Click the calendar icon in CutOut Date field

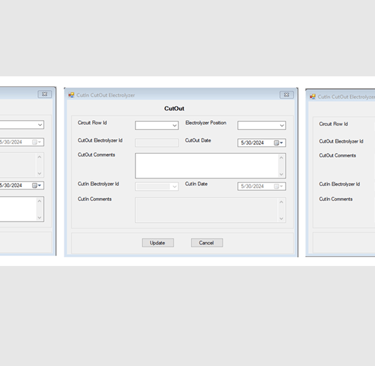coord(276,143)
